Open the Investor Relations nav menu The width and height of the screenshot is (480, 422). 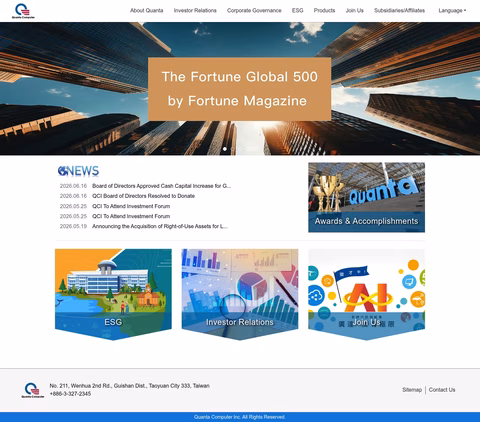click(195, 11)
